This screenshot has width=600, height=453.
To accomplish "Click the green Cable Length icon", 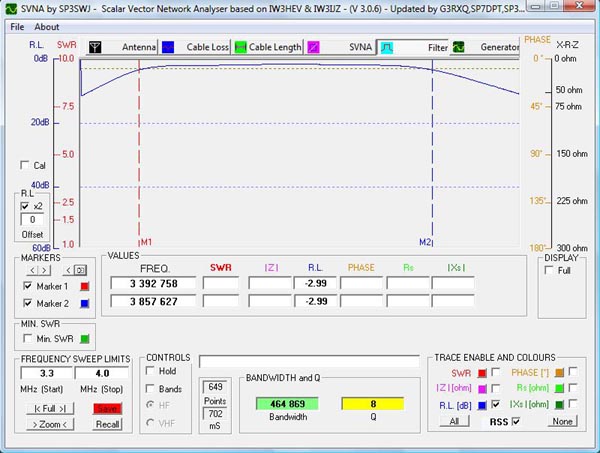I will 240,47.
